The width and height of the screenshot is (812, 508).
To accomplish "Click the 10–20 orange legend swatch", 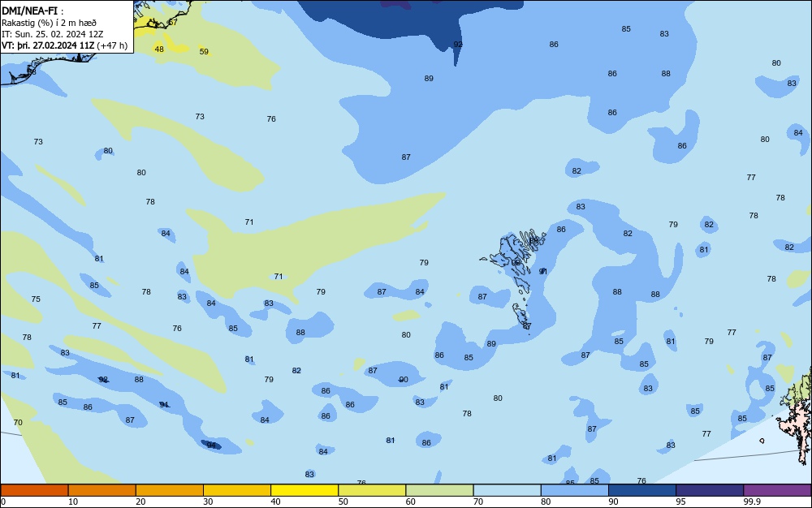I will [102, 490].
